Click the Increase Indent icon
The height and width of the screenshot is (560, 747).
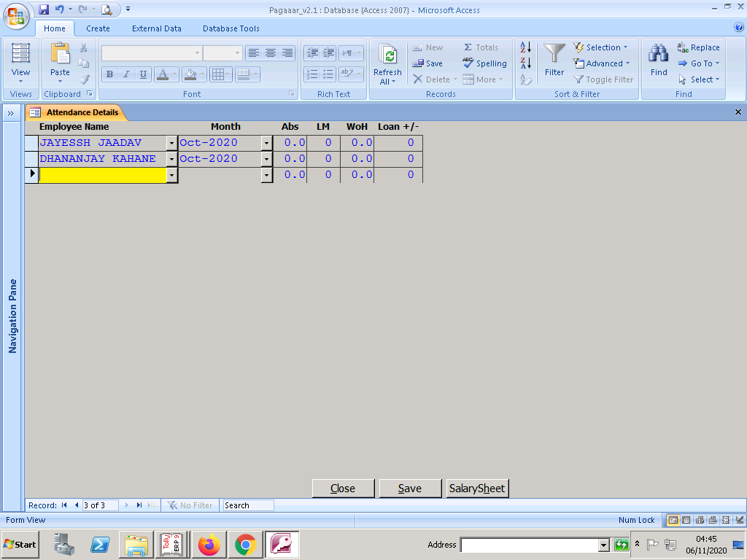tap(329, 52)
